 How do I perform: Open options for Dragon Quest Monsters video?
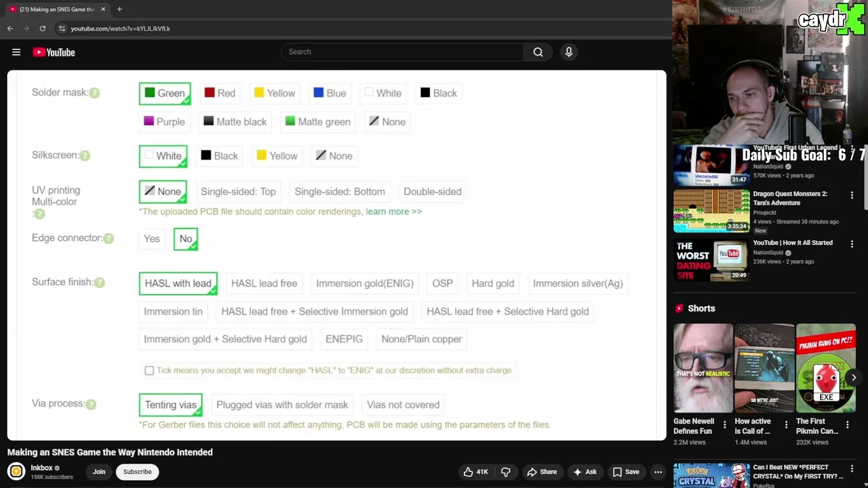(x=852, y=195)
